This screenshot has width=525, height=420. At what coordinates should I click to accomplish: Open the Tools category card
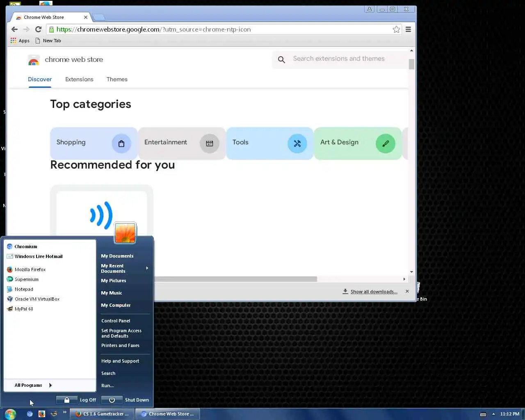[269, 143]
